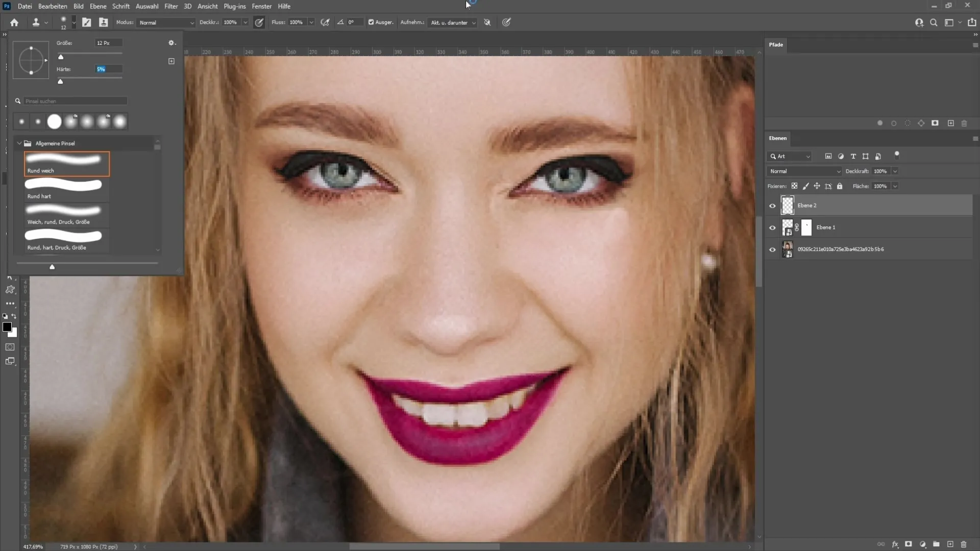980x551 pixels.
Task: Expand the Allgemeine Pinsel brush category
Action: point(19,143)
